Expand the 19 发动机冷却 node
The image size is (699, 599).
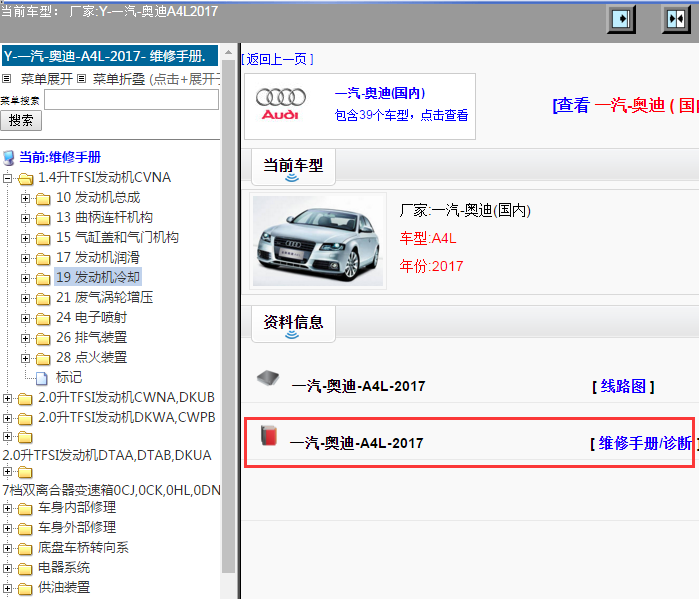click(25, 278)
